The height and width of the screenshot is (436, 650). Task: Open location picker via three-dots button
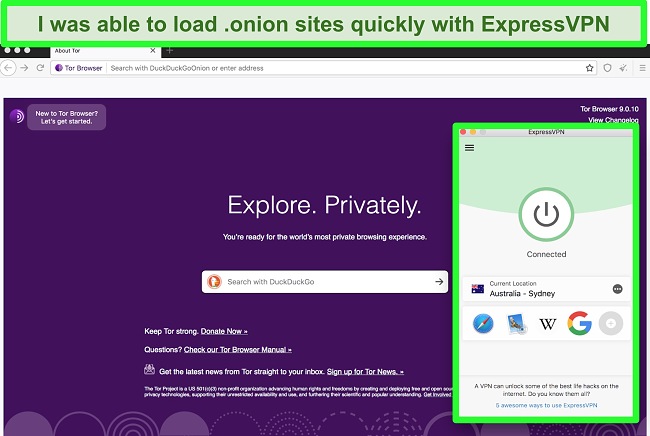tap(617, 289)
